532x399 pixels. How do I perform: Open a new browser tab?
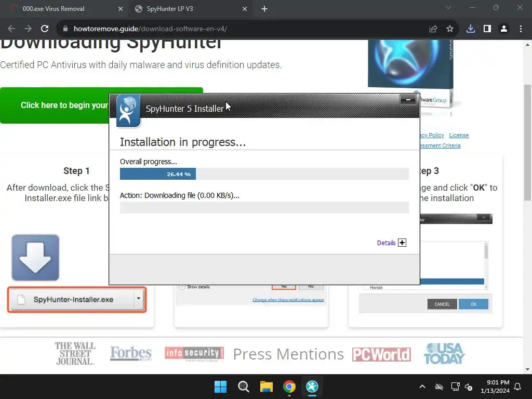pyautogui.click(x=264, y=9)
